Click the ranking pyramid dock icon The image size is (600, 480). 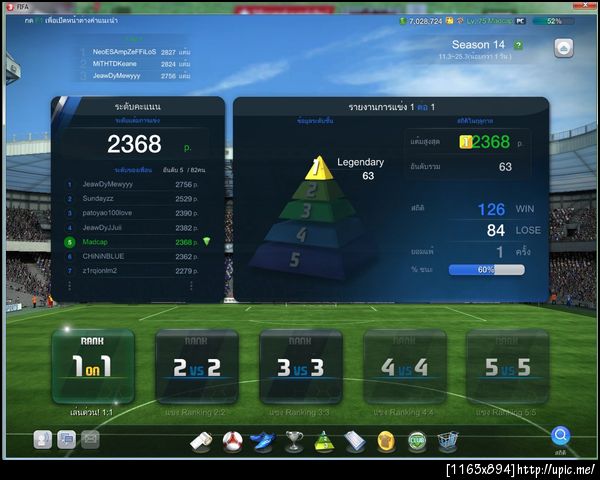[x=324, y=441]
